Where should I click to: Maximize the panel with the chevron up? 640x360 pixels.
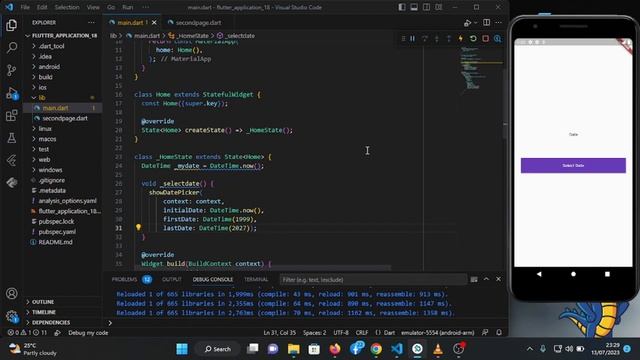[x=486, y=279]
